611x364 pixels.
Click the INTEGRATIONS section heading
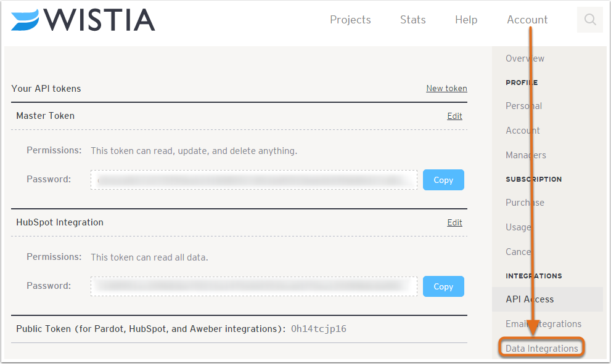533,276
